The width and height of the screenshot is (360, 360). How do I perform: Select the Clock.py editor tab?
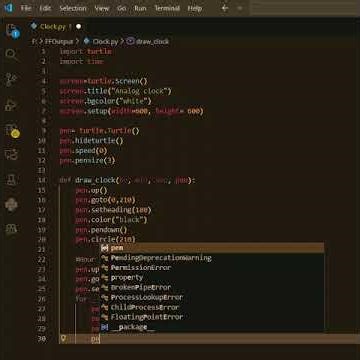pyautogui.click(x=56, y=27)
